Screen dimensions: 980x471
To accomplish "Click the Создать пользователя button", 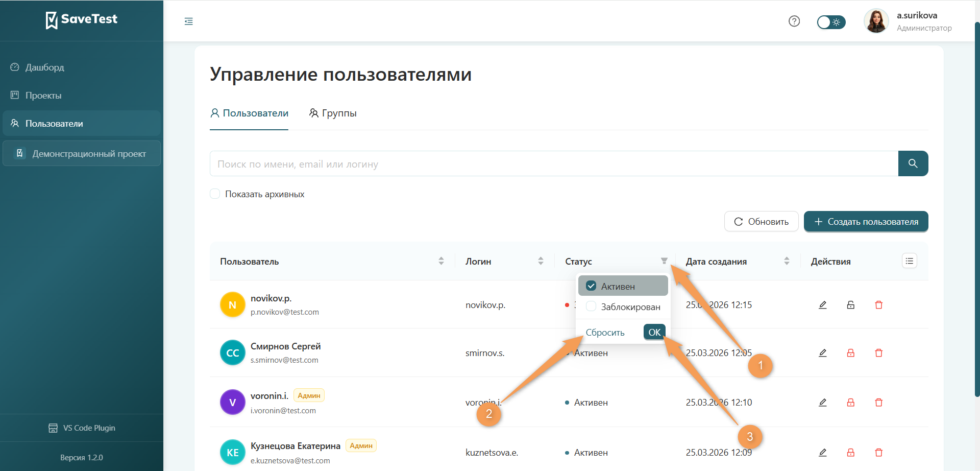I will pyautogui.click(x=866, y=221).
